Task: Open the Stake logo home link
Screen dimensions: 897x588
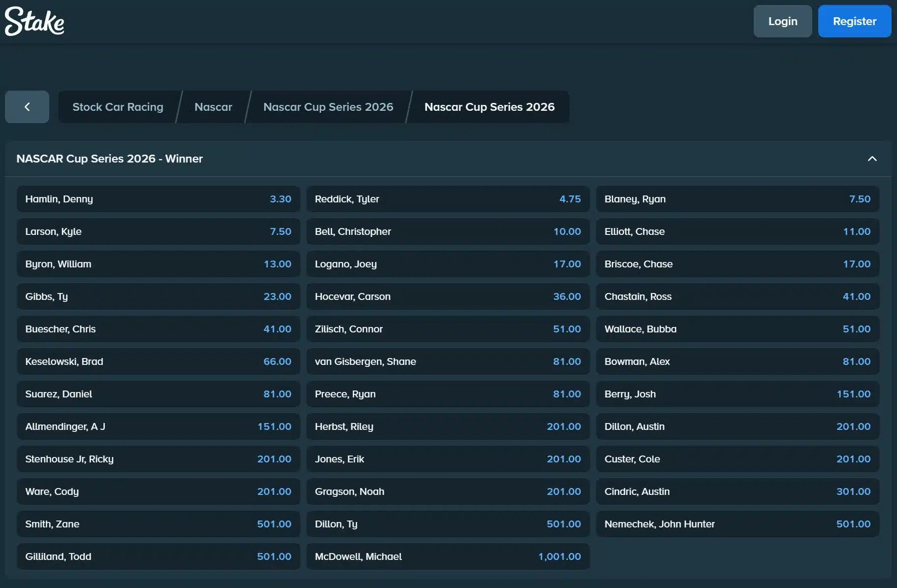Action: 34,21
